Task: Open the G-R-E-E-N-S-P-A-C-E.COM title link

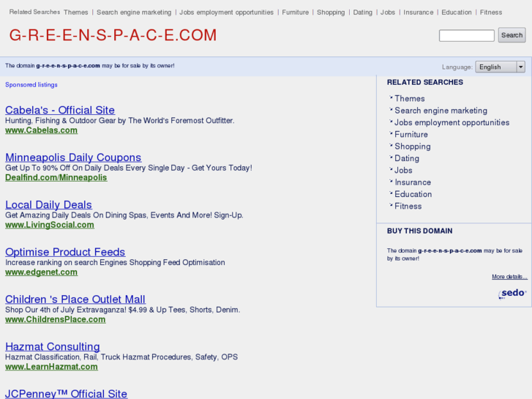Action: pos(113,35)
